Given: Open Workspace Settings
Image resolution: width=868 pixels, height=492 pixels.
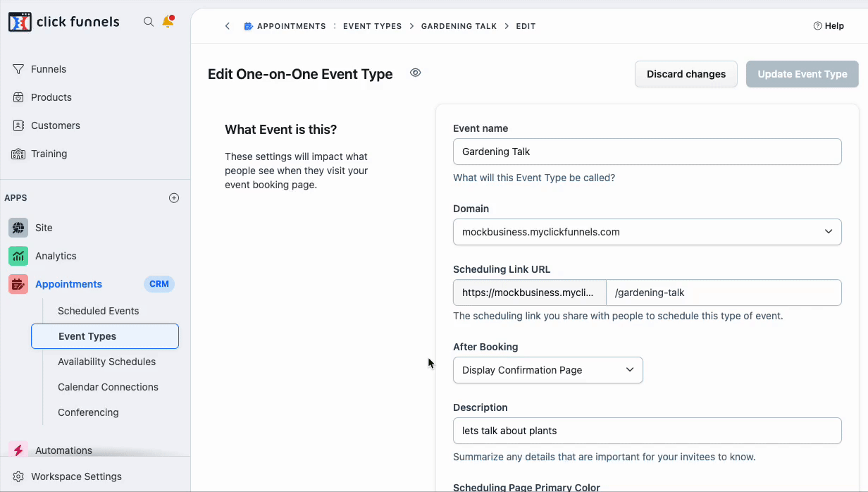Looking at the screenshot, I should 76,476.
